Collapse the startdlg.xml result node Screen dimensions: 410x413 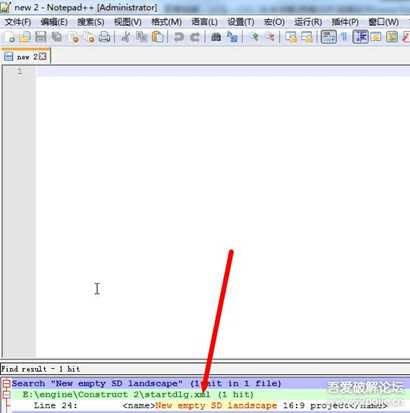6,395
